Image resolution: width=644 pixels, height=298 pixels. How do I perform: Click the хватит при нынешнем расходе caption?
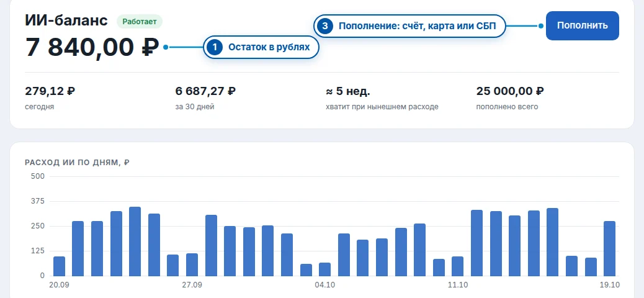382,107
